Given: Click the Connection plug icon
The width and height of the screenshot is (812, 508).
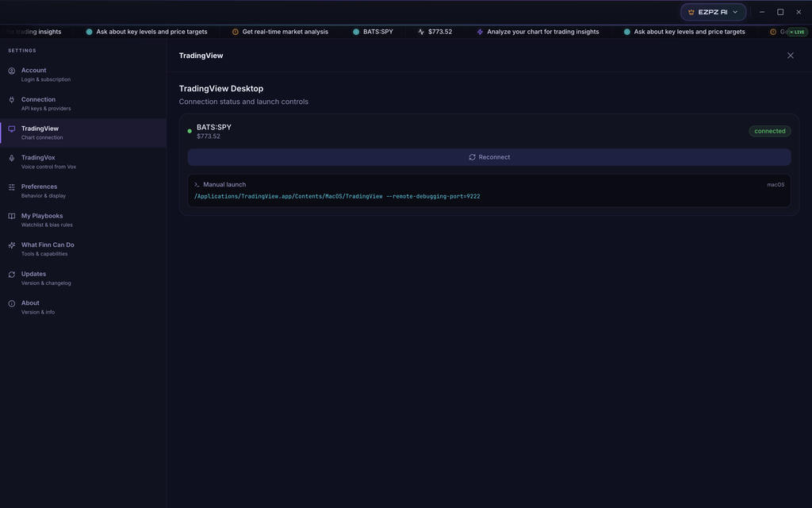Looking at the screenshot, I should pyautogui.click(x=11, y=100).
